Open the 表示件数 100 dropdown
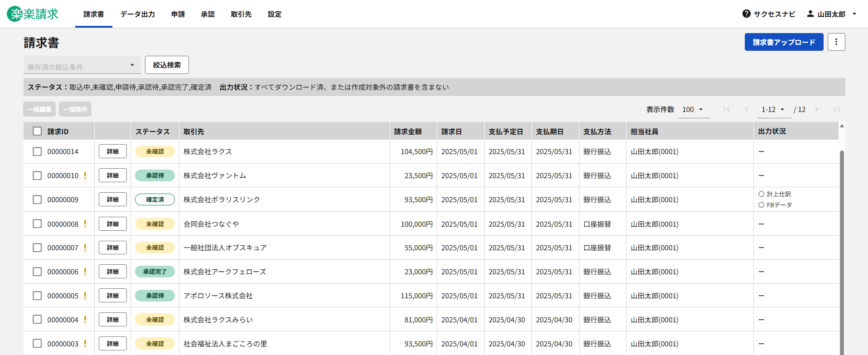This screenshot has width=868, height=355. click(x=693, y=109)
